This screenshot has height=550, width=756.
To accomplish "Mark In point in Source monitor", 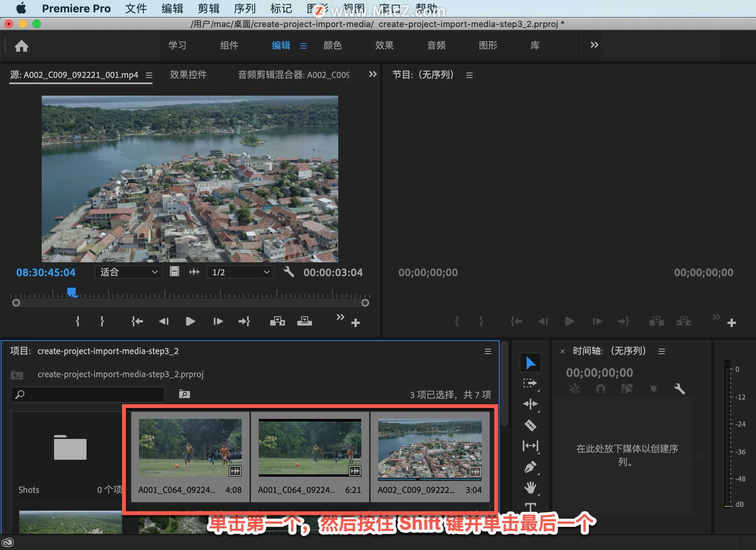I will (x=78, y=321).
